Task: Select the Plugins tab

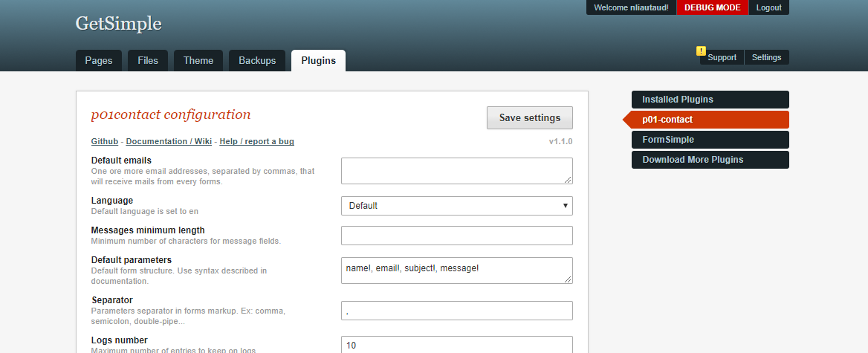Action: (x=318, y=61)
